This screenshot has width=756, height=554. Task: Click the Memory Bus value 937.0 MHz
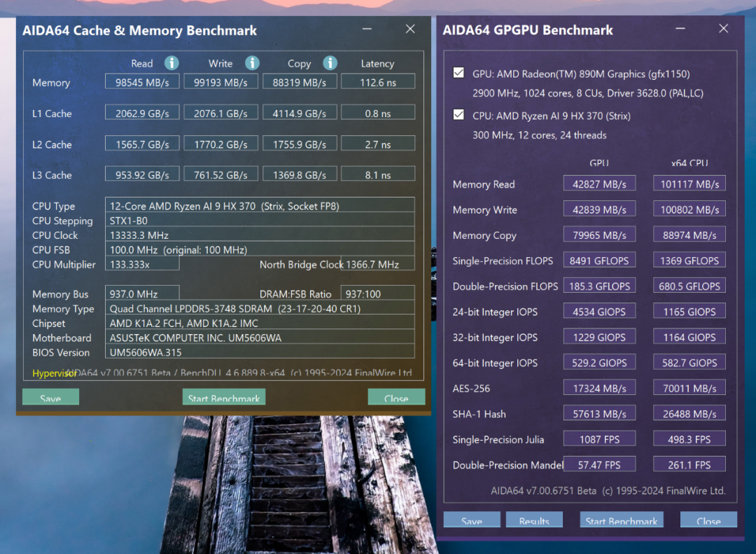point(142,293)
